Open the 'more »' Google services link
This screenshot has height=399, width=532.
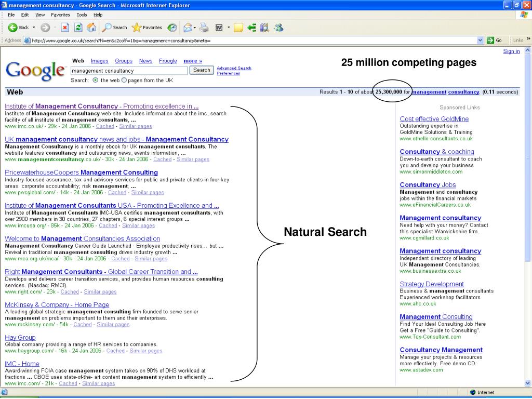pos(193,61)
